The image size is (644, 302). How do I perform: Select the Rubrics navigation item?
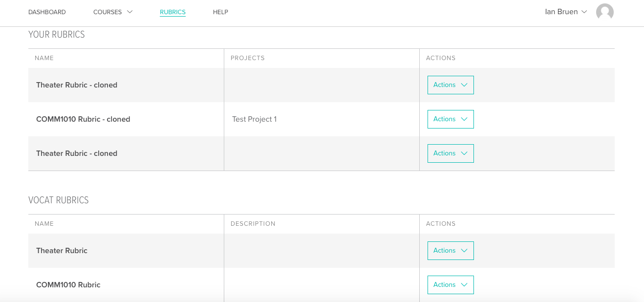pos(172,12)
